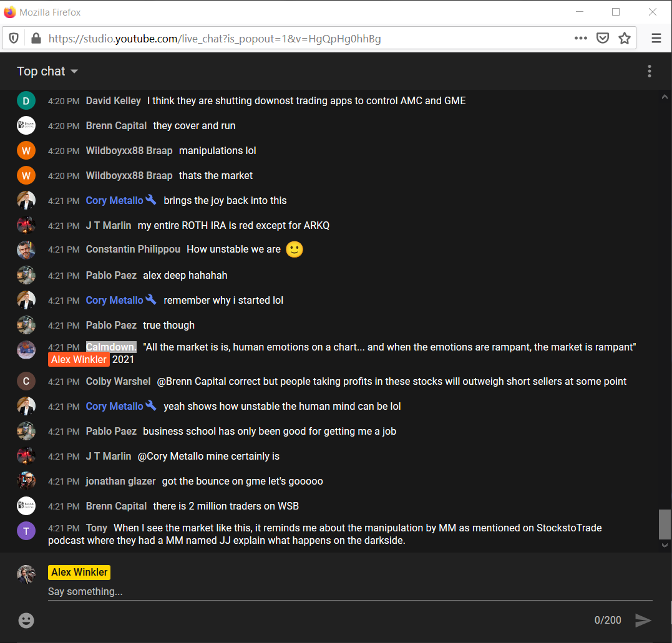672x643 pixels.
Task: Click Tony's purple avatar thumbnail
Action: coord(26,531)
